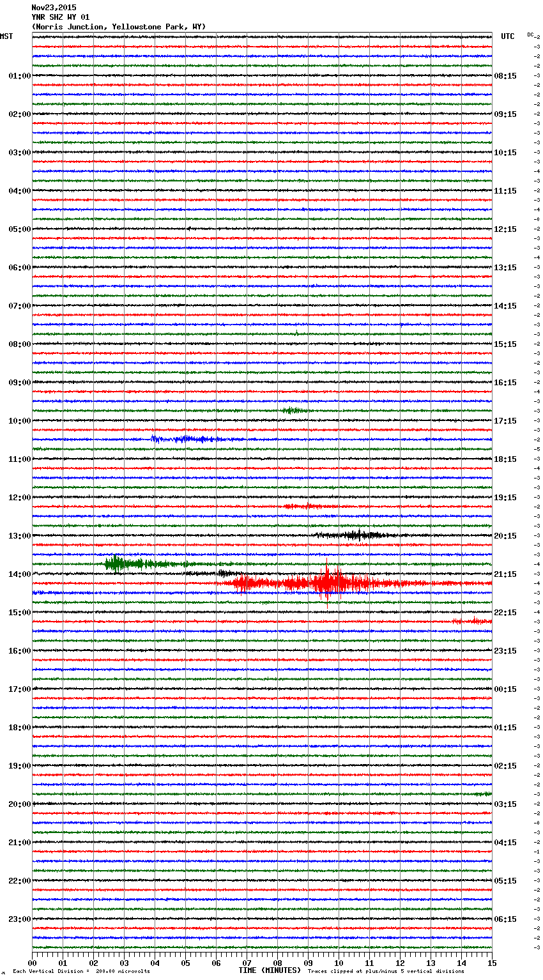
Task: Click minute 03 on the time axis
Action: pyautogui.click(x=124, y=963)
